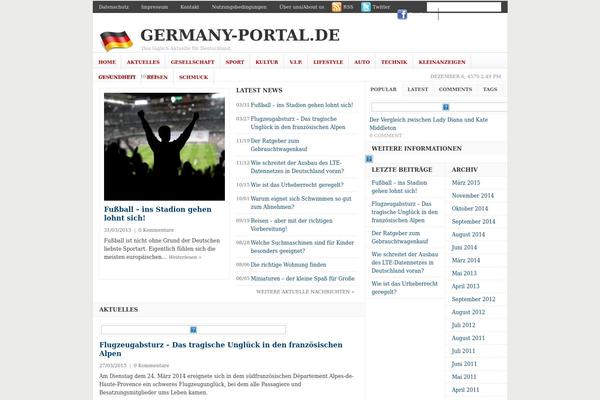Screen dimensions: 600x400
Task: Open the Datenschutz link in the top bar
Action: tap(114, 7)
